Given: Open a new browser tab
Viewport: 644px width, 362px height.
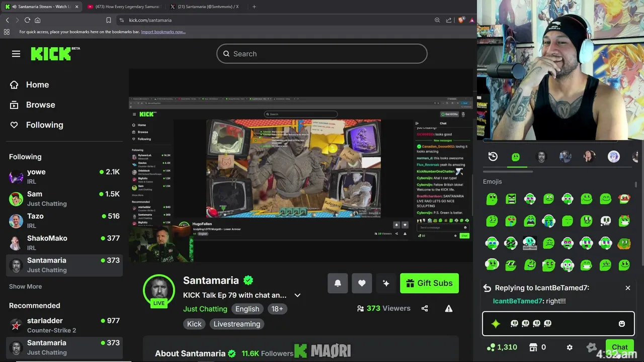Looking at the screenshot, I should (x=254, y=7).
